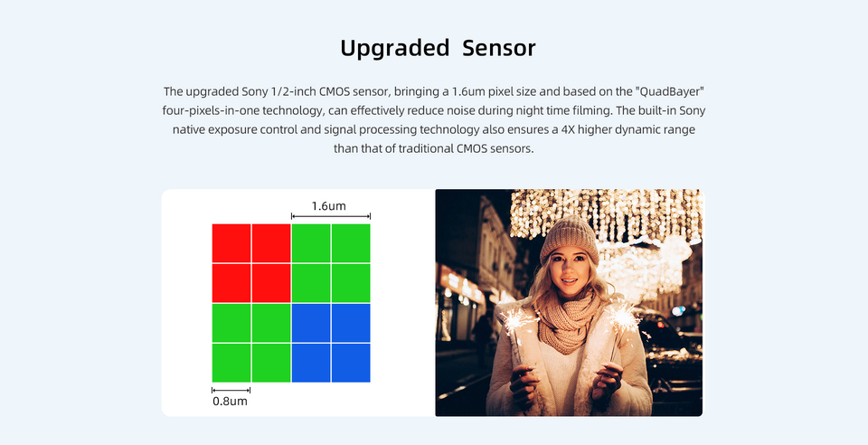This screenshot has width=868, height=445.
Task: Click the "0.8um" measurement label
Action: pos(230,401)
